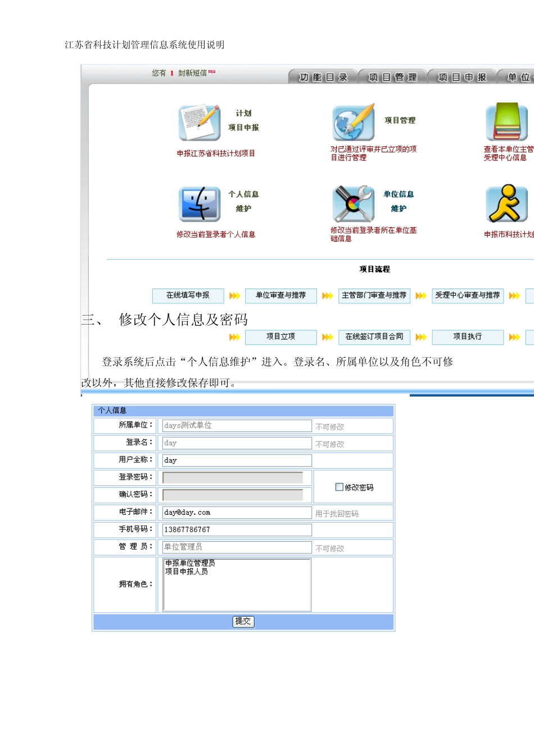The width and height of the screenshot is (534, 756).
Task: Click the 主管部门审查与推荐 flow step
Action: pos(374,295)
